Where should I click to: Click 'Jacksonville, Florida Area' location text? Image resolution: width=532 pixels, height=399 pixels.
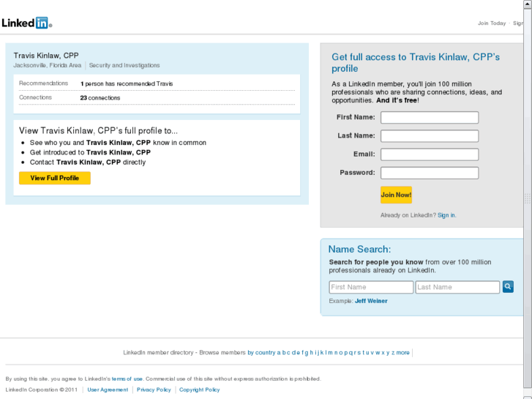[x=48, y=65]
